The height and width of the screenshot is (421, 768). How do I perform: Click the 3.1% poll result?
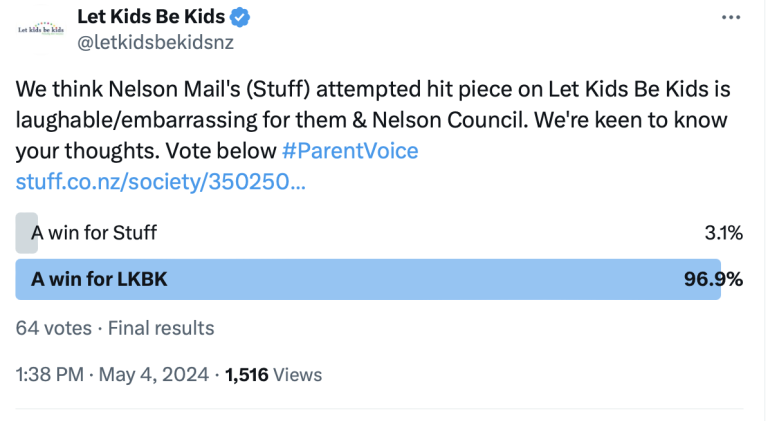(x=722, y=233)
